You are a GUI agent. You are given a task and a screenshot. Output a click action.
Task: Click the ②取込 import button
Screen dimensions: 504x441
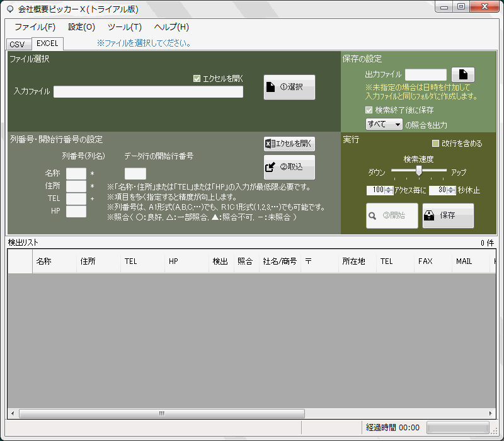289,167
